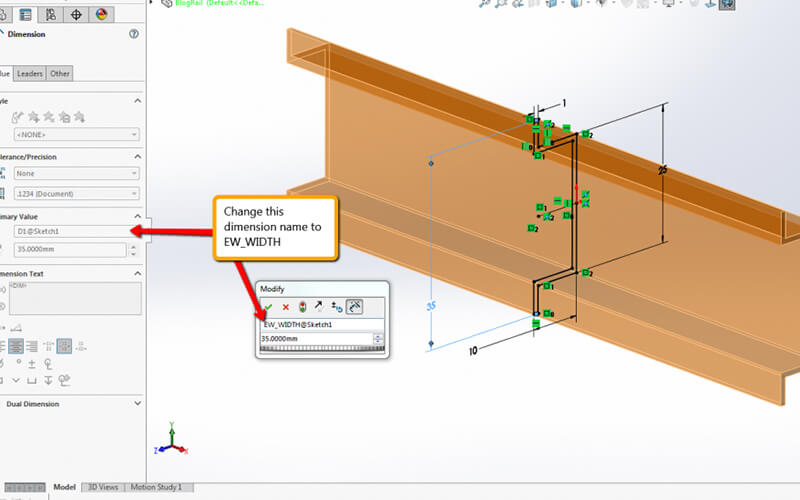Open the 3D Views tab

(x=103, y=487)
